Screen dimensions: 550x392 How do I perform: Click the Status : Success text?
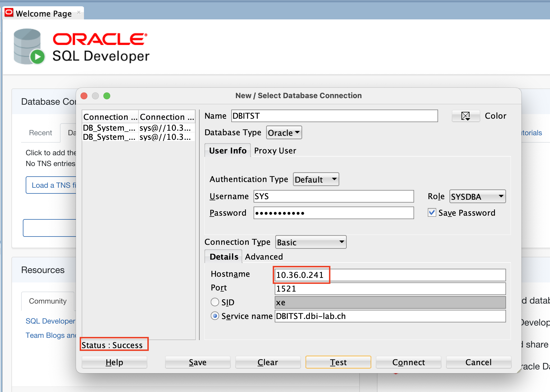coord(112,345)
